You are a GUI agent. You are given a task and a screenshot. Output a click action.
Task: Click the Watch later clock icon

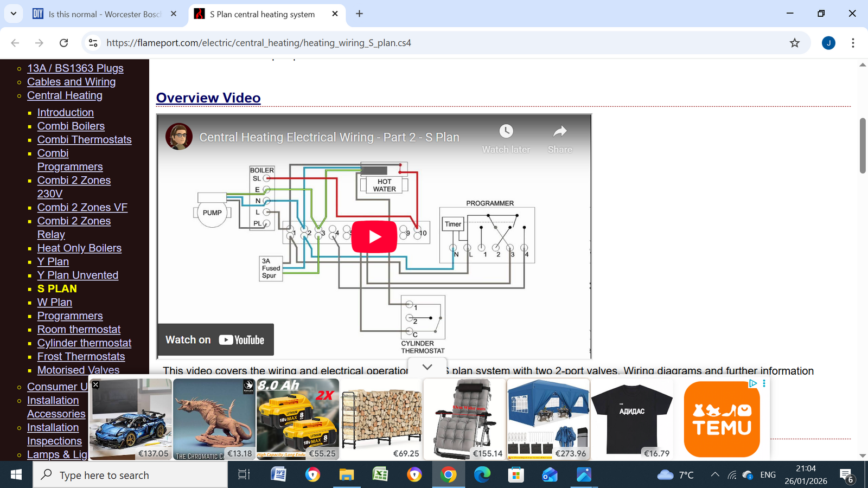pyautogui.click(x=506, y=132)
